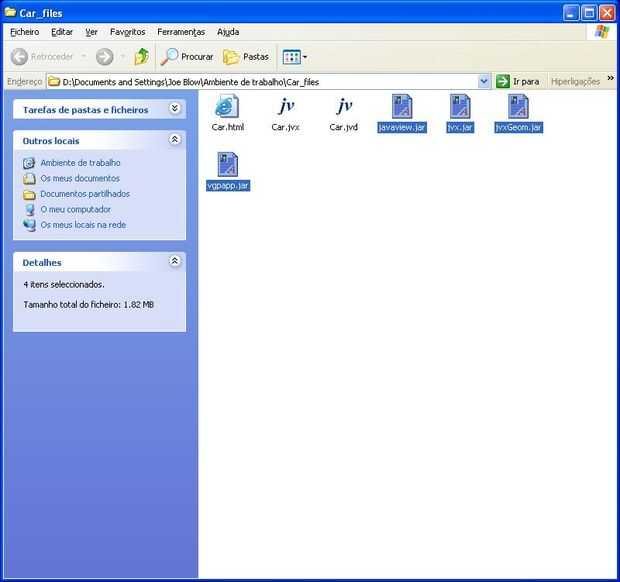Click the vgpapp.jar file icon
This screenshot has width=620, height=582.
(x=228, y=164)
